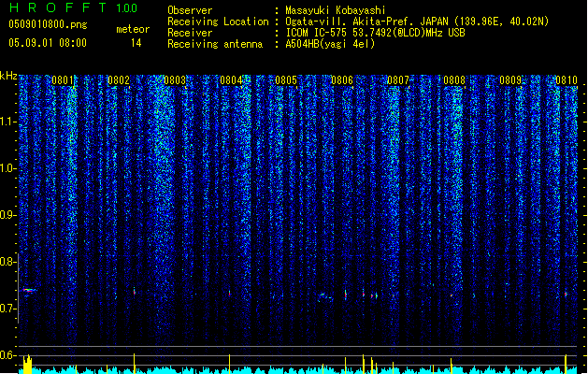Viewport: 588px width, 374px height.
Task: Click the ICOM IC-575 53.7492 MHz USB text
Action: click(x=375, y=33)
